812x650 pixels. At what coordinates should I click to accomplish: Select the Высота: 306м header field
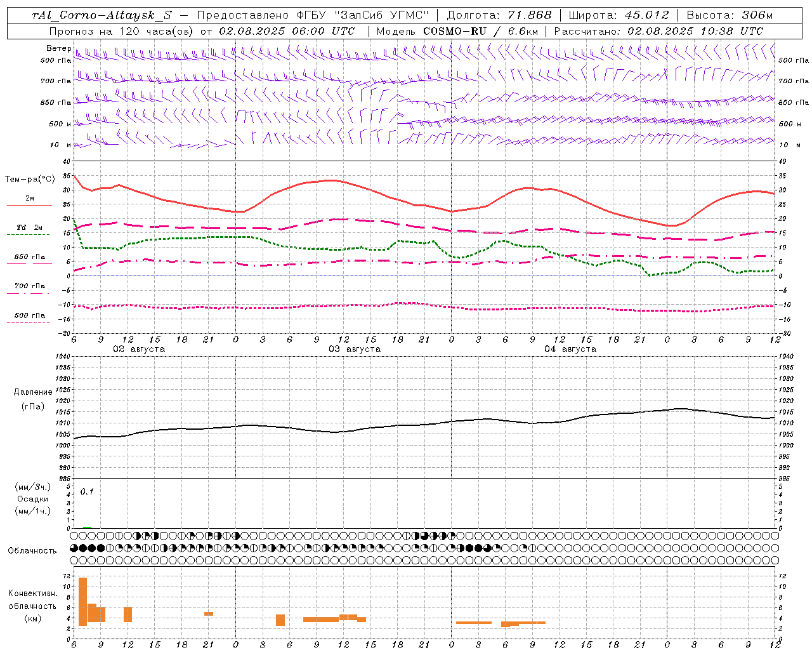pos(730,16)
